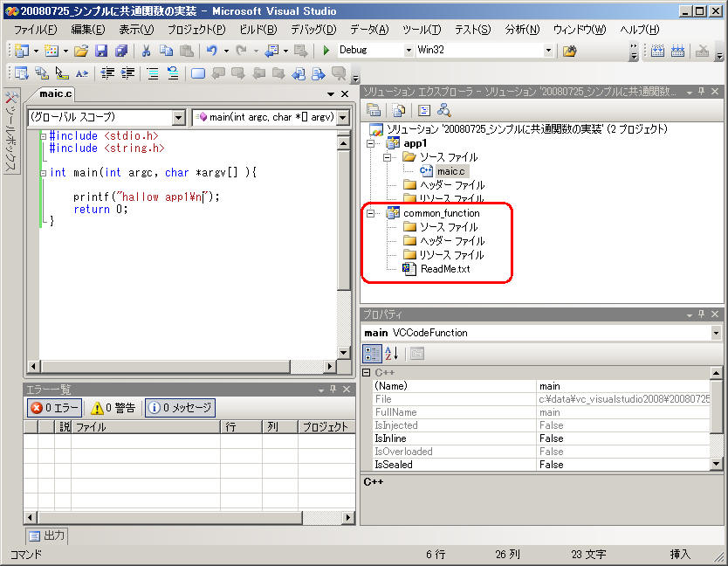Toggle the 0 エラー errors filter
This screenshot has height=566, width=728.
coord(55,408)
